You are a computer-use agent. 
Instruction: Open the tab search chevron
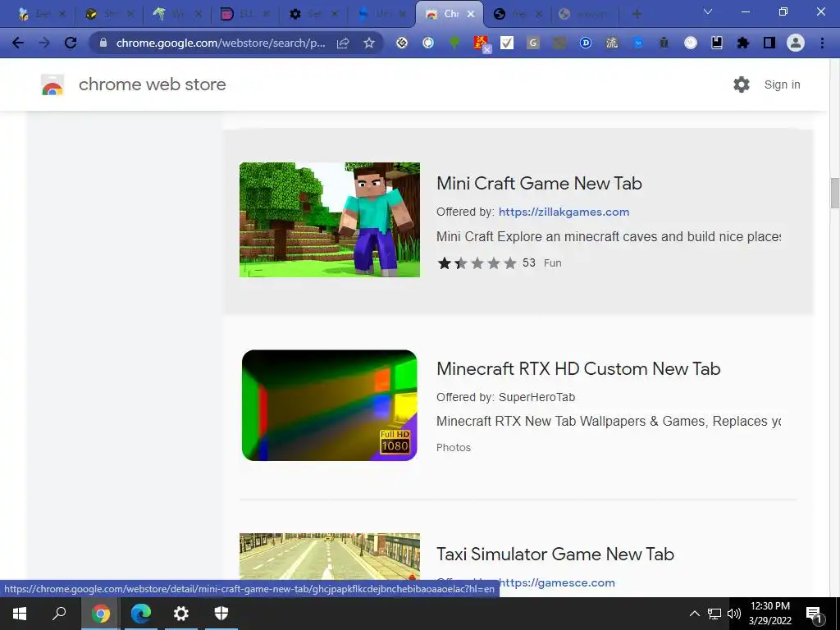click(x=708, y=11)
